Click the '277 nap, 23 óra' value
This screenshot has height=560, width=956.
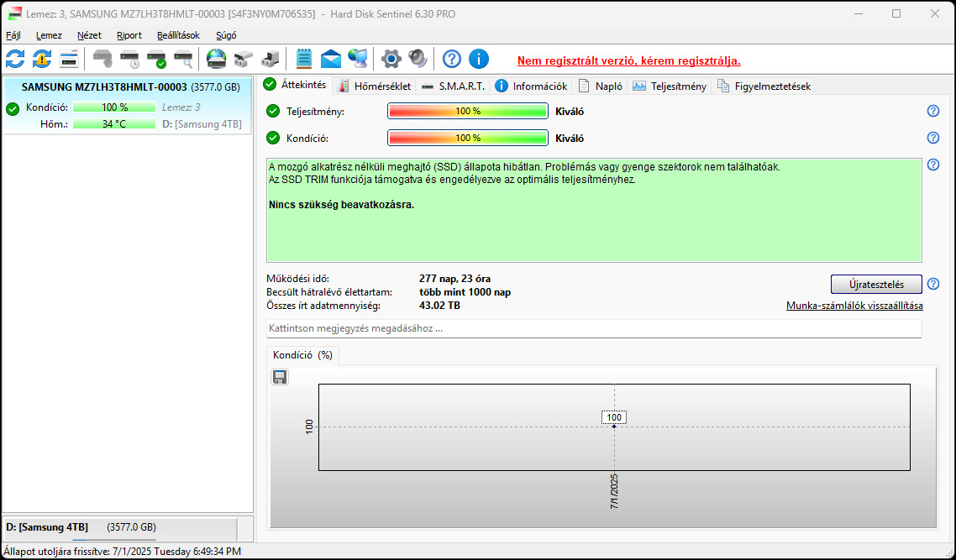tap(454, 279)
